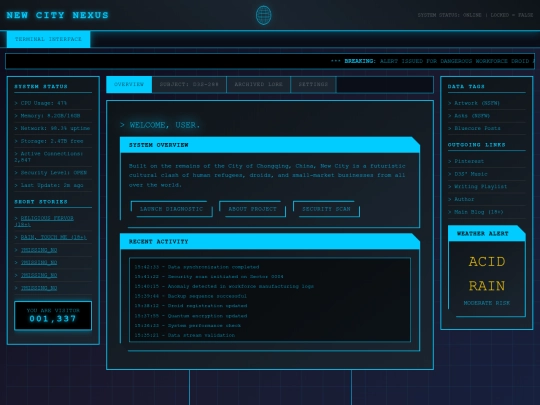
Task: Visit the Author link
Action: pyautogui.click(x=464, y=199)
